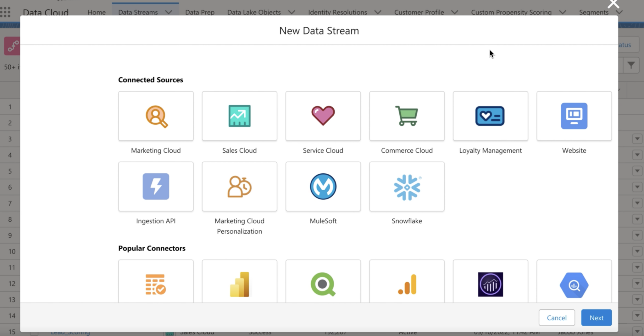
Task: Choose the Google BigQuery connector
Action: click(574, 284)
